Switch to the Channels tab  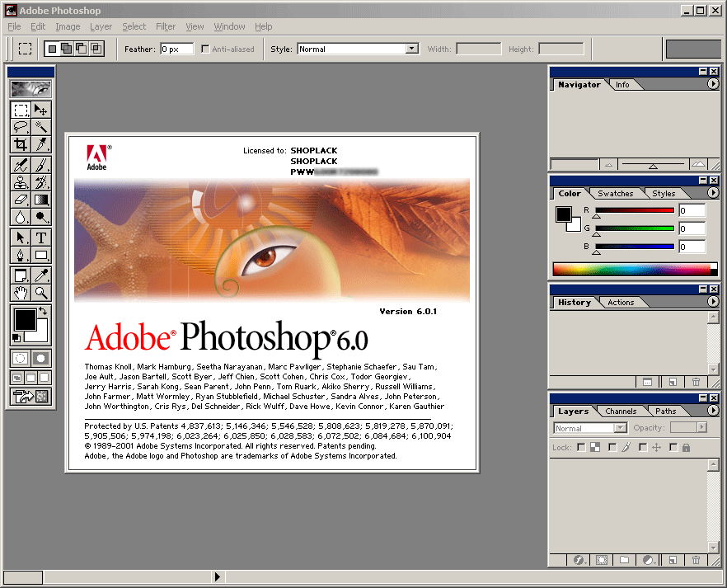pos(621,411)
